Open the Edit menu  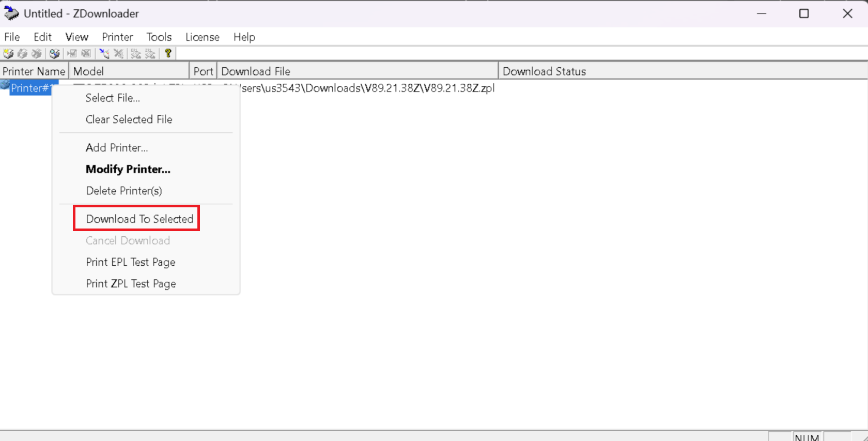pos(42,37)
